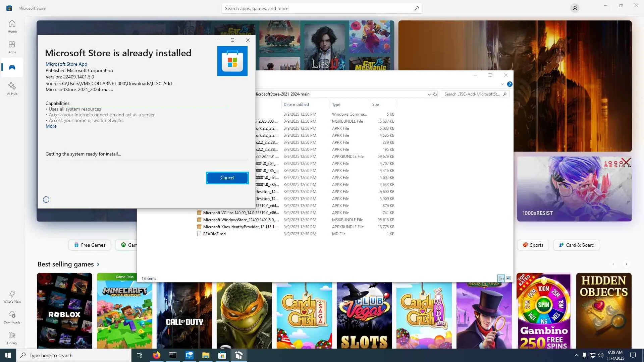Switch to large icons view layout
Viewport: 644px width, 362px height.
[x=508, y=278]
